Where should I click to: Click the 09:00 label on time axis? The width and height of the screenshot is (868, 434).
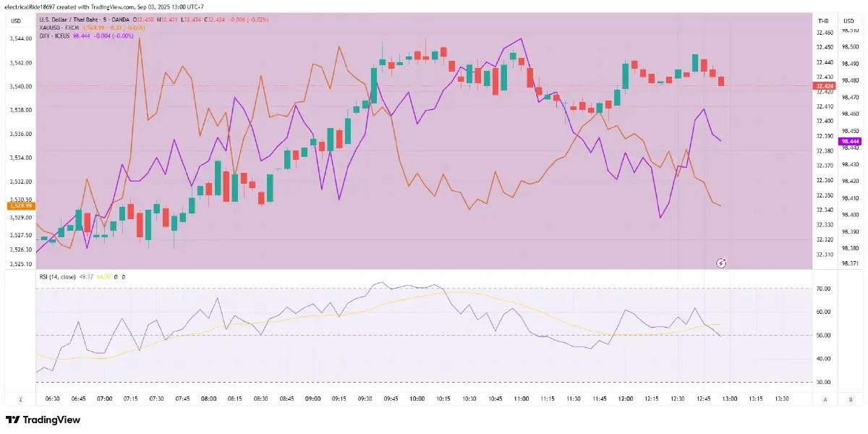pos(312,399)
